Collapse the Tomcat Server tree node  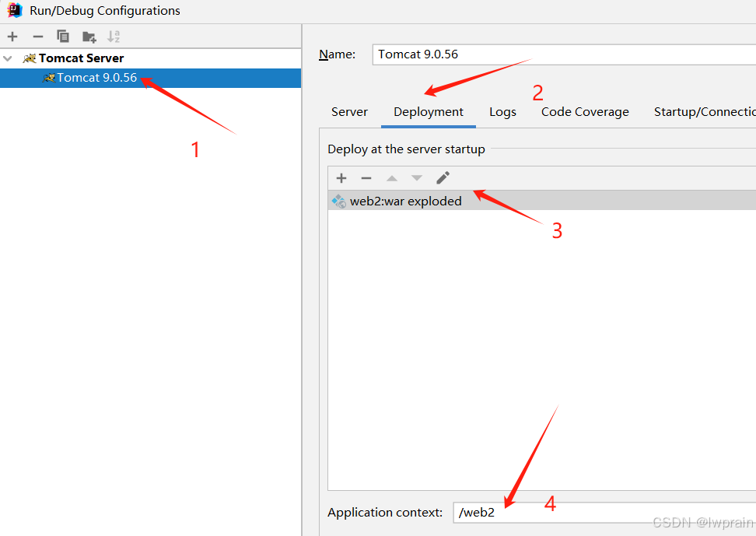click(8, 58)
